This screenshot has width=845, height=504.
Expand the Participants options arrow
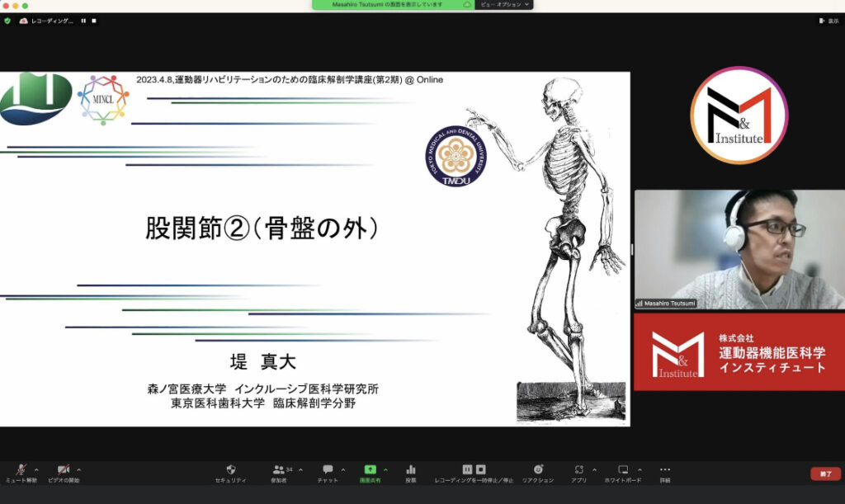(x=300, y=469)
